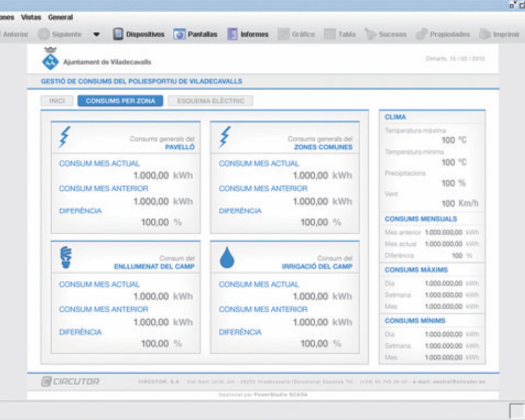
Task: Open the Informes report icon
Action: tap(232, 34)
